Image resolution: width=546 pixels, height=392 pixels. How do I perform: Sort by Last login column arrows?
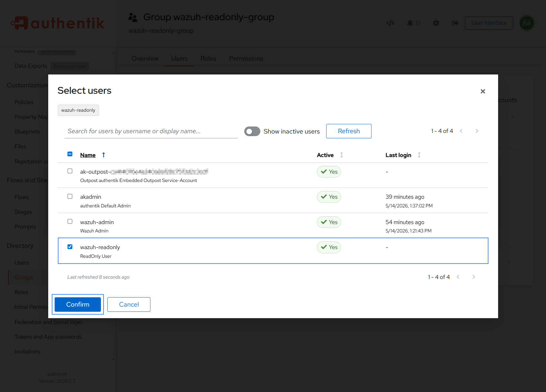click(x=419, y=155)
